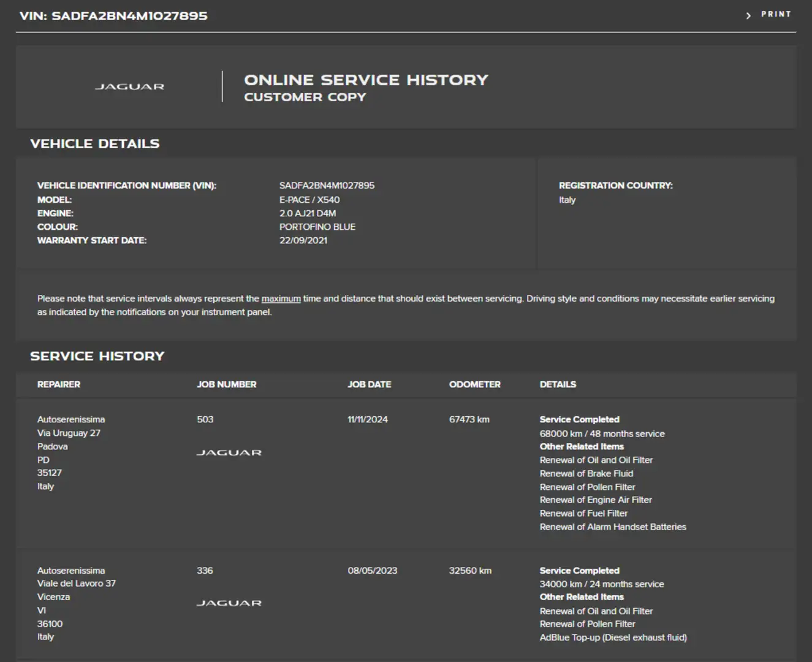Screen dimensions: 812x662
Task: Select the VIN title at the page top
Action: pos(113,16)
